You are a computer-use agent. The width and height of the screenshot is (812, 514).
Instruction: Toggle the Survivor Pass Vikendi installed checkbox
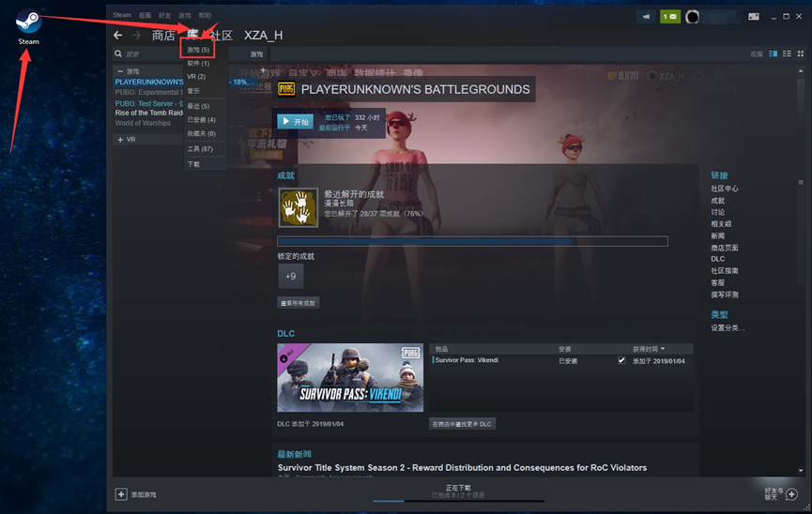621,360
